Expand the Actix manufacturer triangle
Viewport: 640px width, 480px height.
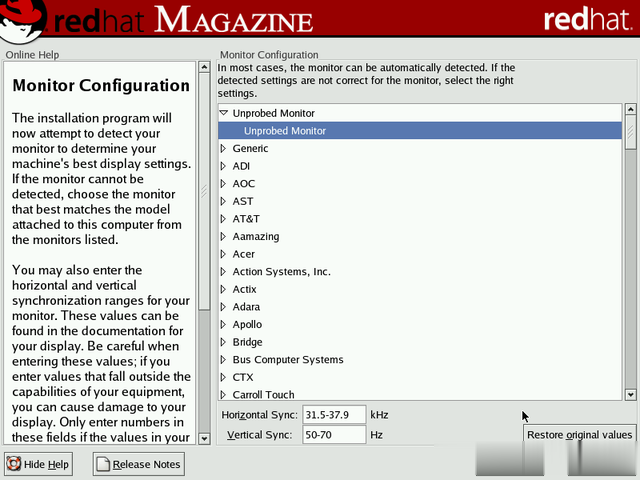223,289
